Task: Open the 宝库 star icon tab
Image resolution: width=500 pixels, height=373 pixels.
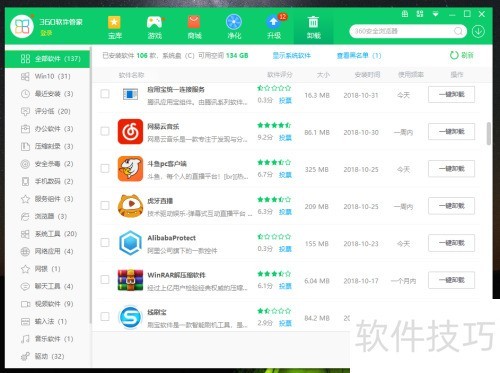Action: pyautogui.click(x=115, y=27)
